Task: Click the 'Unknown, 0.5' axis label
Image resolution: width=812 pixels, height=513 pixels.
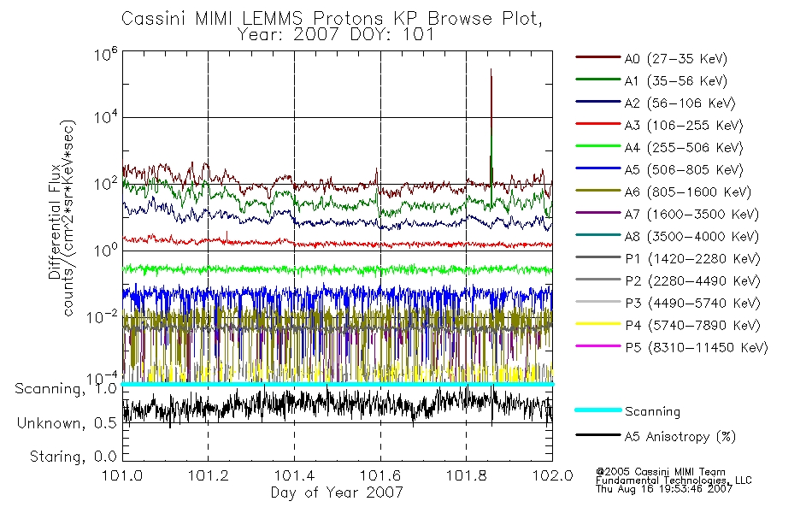Action: point(67,423)
